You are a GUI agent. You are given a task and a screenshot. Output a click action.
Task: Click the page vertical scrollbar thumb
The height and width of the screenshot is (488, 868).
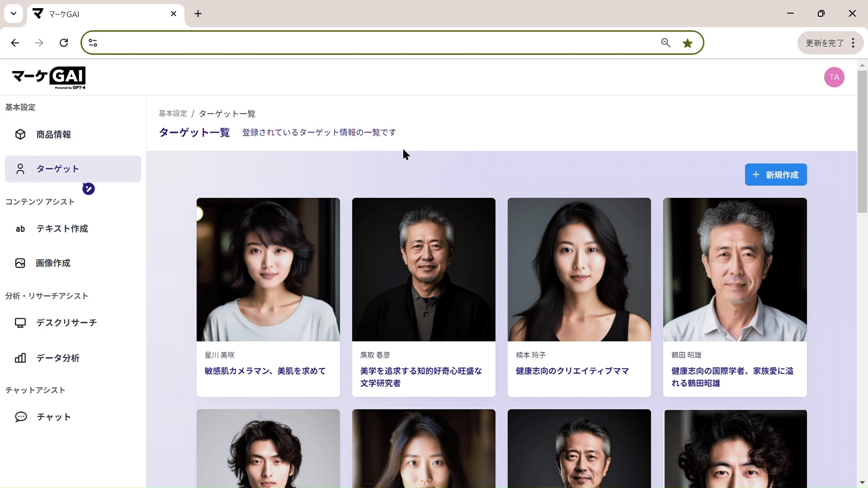[x=862, y=141]
